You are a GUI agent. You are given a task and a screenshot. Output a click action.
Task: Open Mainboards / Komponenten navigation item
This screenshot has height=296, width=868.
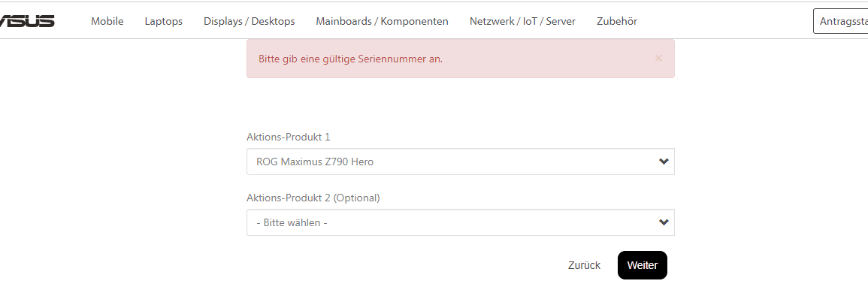click(382, 22)
